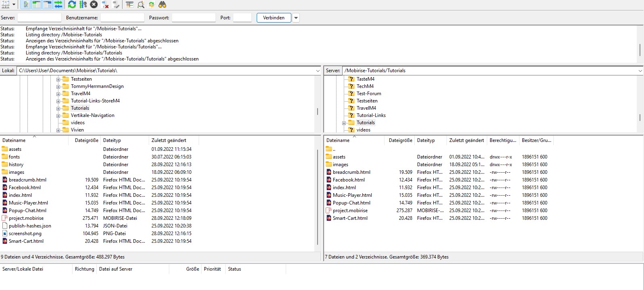This screenshot has height=290, width=644.
Task: Sort local files by Dateigröße column
Action: [86, 140]
